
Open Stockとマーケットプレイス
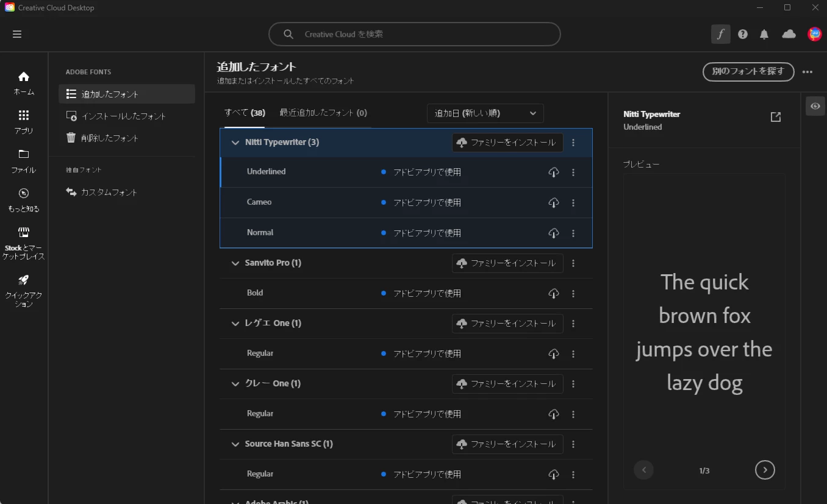pyautogui.click(x=24, y=243)
